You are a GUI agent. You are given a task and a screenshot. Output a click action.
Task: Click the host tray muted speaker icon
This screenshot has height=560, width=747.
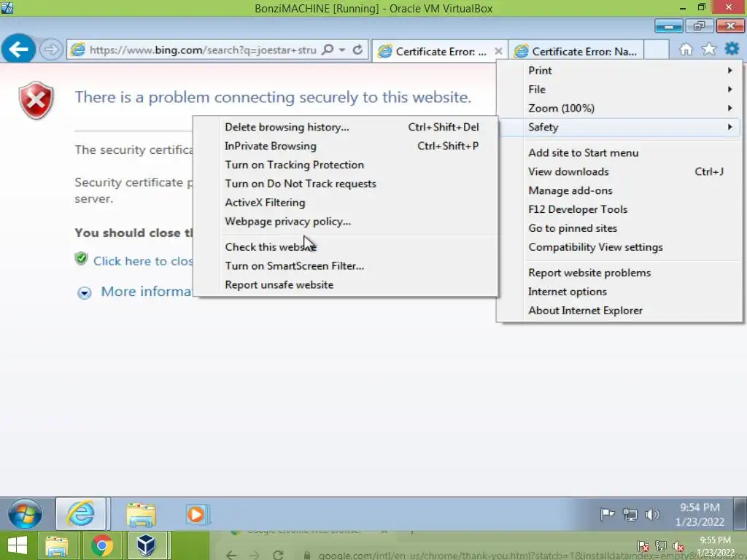678,546
